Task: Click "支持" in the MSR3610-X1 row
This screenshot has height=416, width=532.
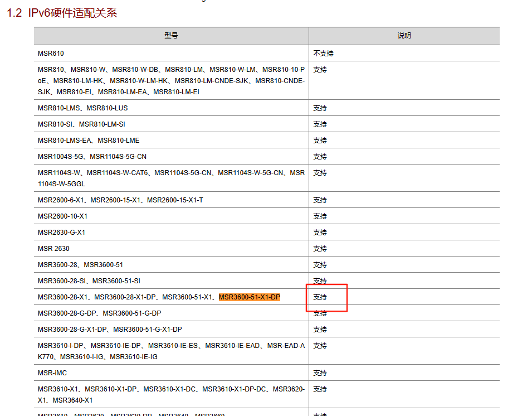Action: point(320,389)
